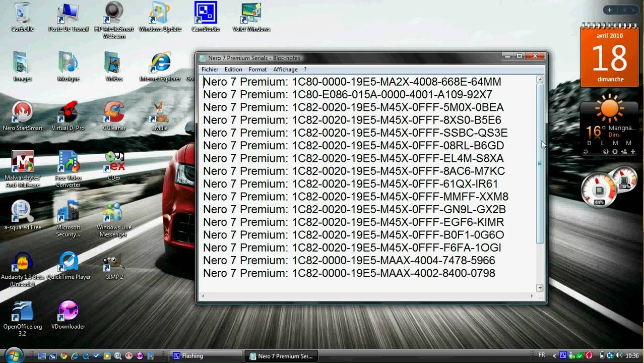Open Free Video Converter shortcut

(x=68, y=169)
